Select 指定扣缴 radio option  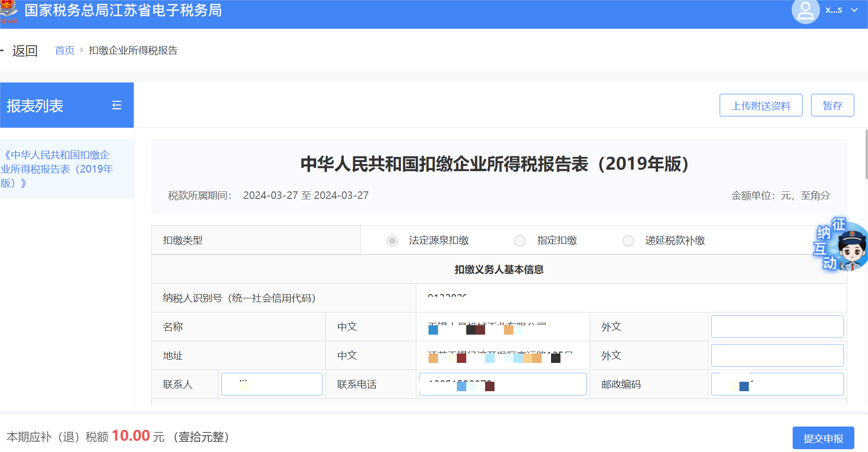520,241
